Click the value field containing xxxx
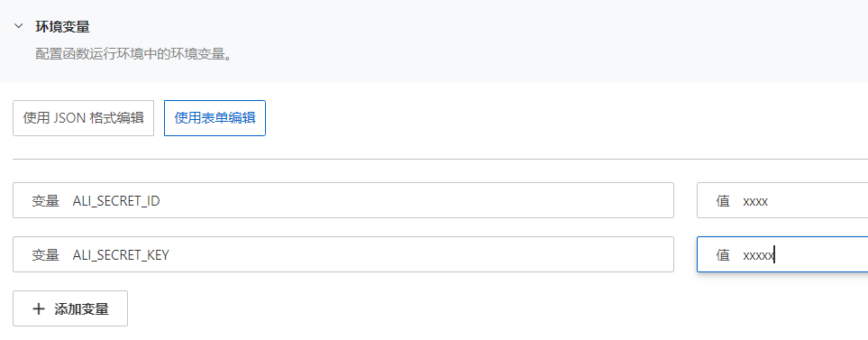The width and height of the screenshot is (868, 340). point(782,200)
